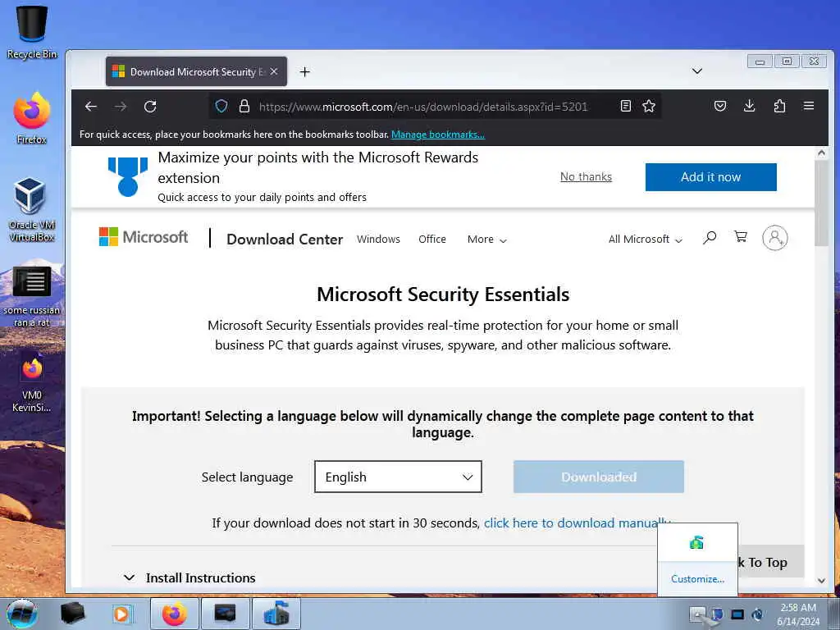The image size is (840, 630).
Task: Select the Download Microsoft Security tab
Action: coord(196,72)
